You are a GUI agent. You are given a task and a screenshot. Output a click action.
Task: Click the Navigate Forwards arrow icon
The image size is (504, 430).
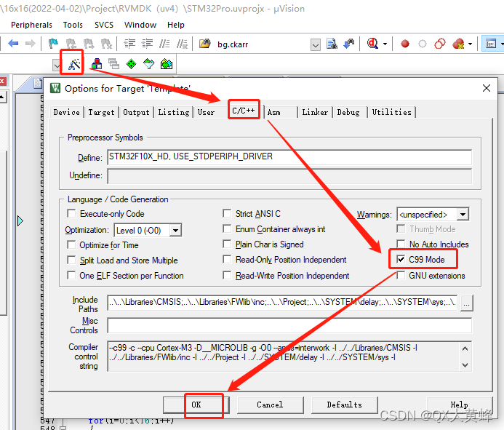coord(31,44)
